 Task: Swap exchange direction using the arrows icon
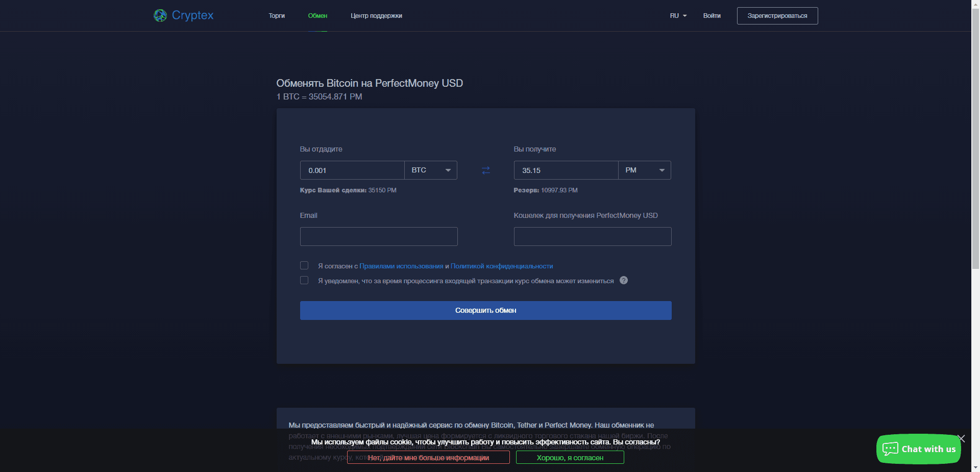[485, 170]
